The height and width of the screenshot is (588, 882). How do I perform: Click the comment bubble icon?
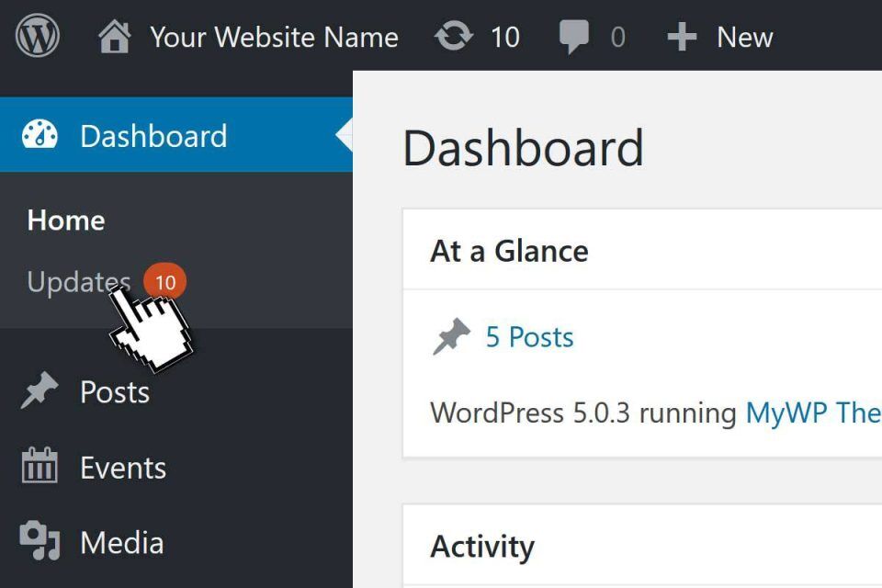click(575, 38)
